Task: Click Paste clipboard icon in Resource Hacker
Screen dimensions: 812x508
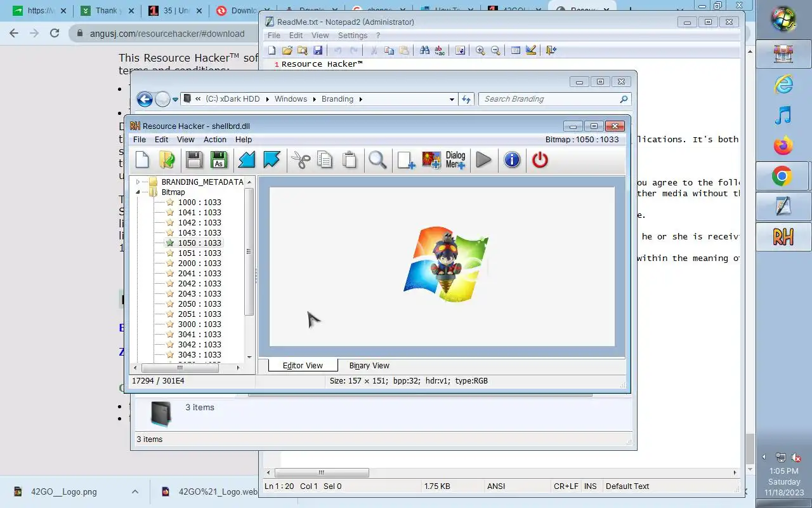Action: 350,160
